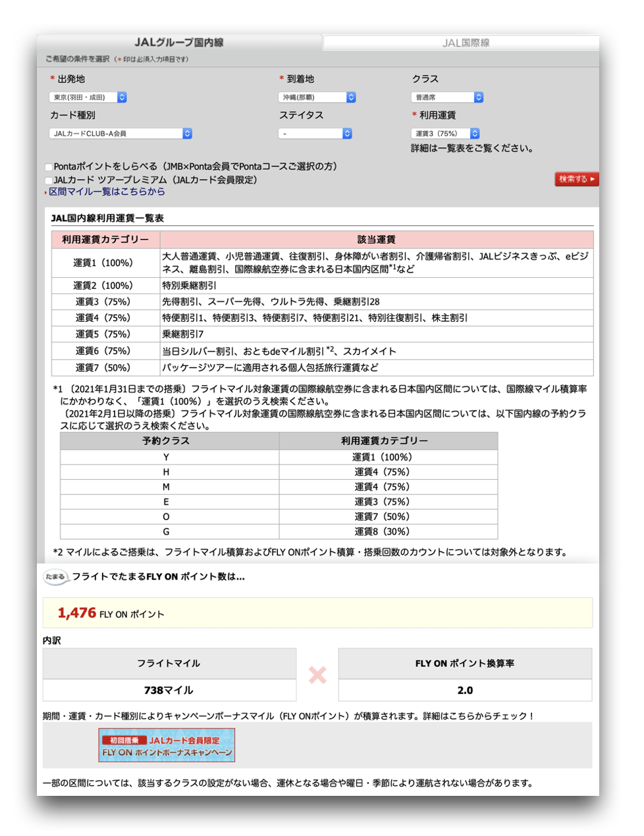The image size is (644, 836).
Task: Click the 2.0 conversion rate value
Action: (x=465, y=691)
